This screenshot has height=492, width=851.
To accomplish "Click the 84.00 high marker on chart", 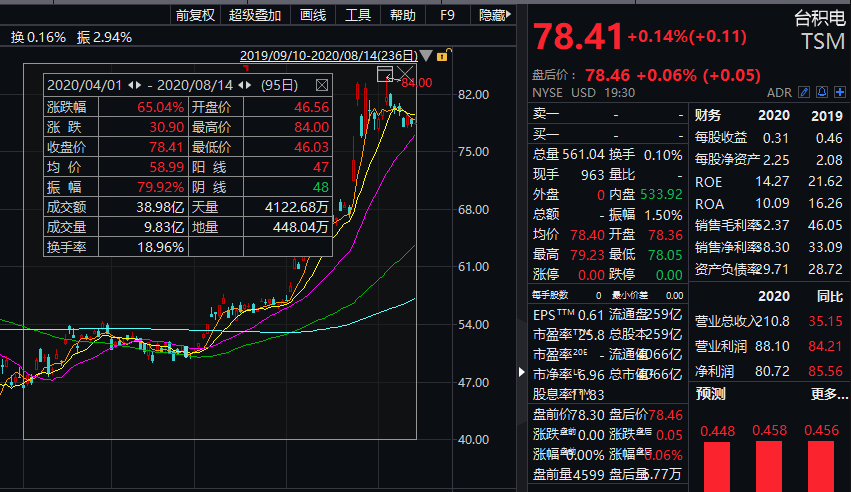I will [417, 83].
